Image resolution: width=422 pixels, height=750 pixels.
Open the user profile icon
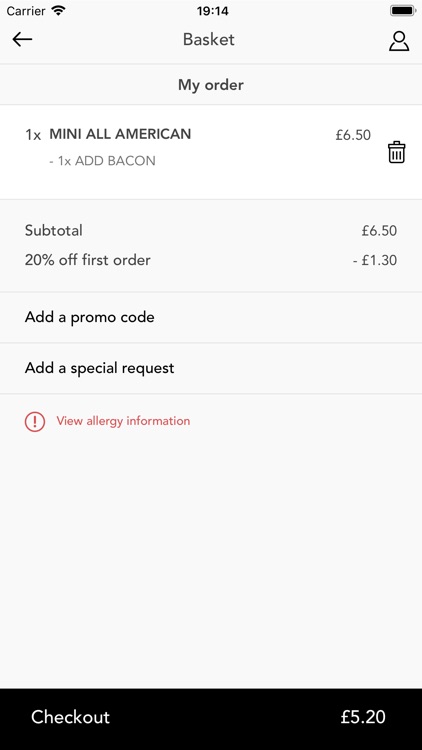click(399, 41)
